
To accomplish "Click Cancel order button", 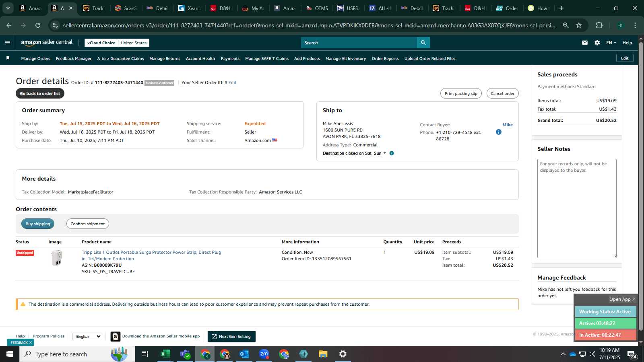I will (502, 93).
